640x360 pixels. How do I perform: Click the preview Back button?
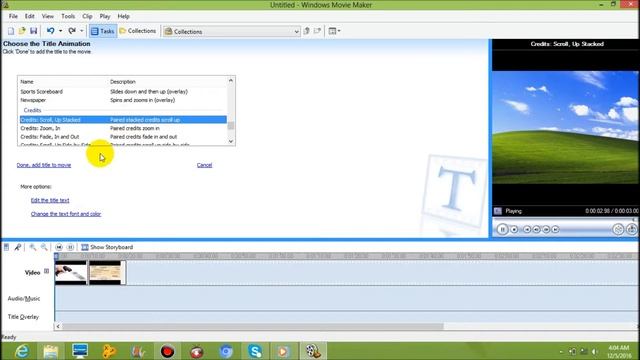pos(527,230)
